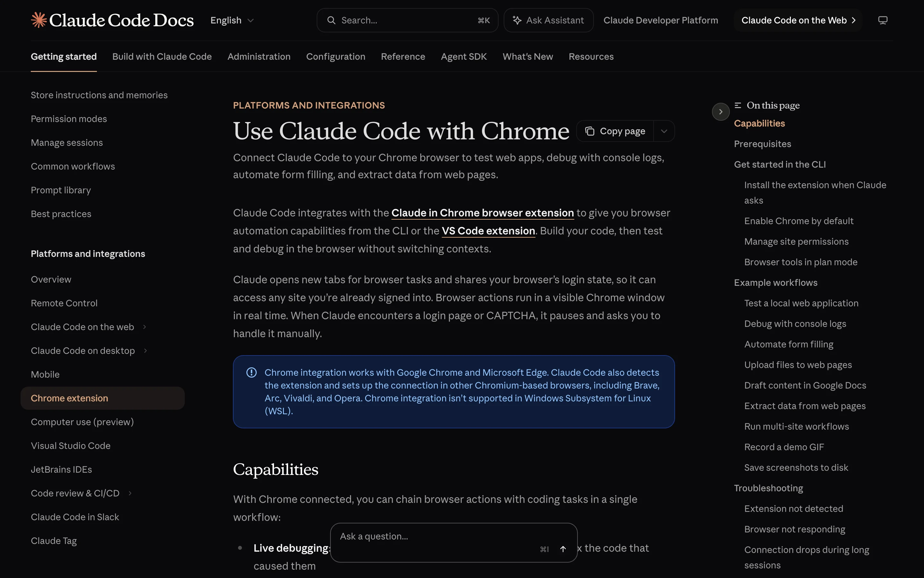Open Claude Code in Slack page
The width and height of the screenshot is (924, 578).
[75, 517]
